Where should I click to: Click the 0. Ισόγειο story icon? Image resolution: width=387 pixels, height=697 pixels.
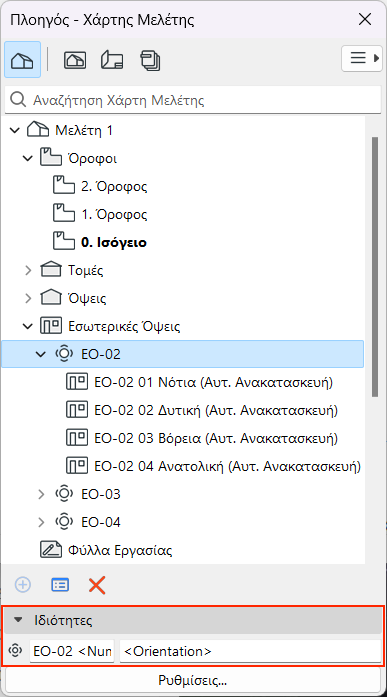[64, 242]
